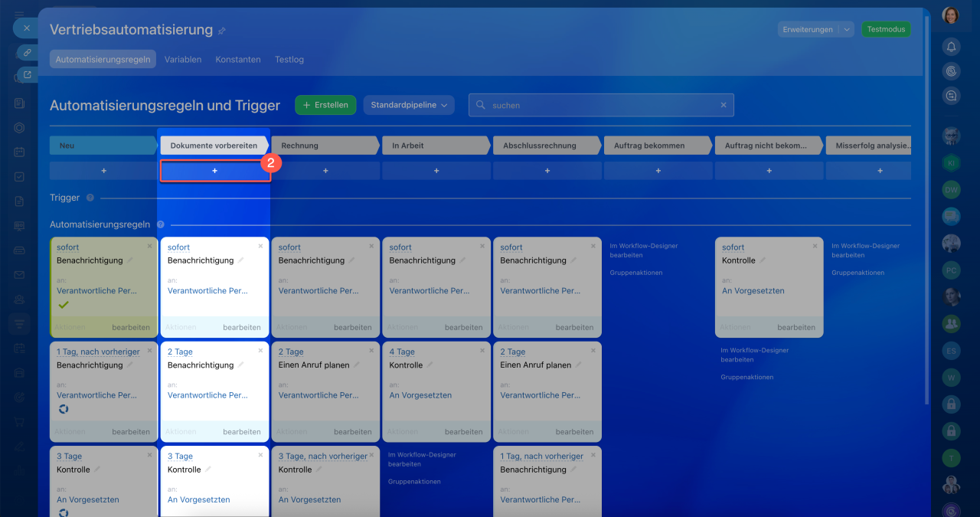Change the 2 Tage delay under Dokumente vorbereiten
The height and width of the screenshot is (517, 980).
point(180,352)
